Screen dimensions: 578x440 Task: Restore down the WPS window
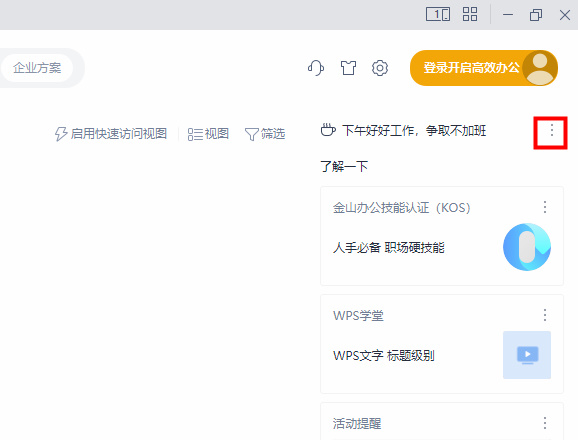click(x=536, y=15)
